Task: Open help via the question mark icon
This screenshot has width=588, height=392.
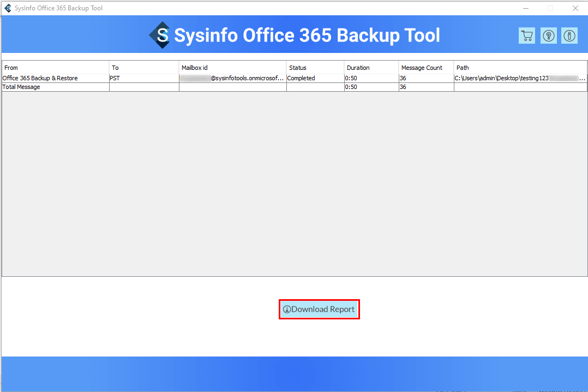Action: [x=548, y=36]
